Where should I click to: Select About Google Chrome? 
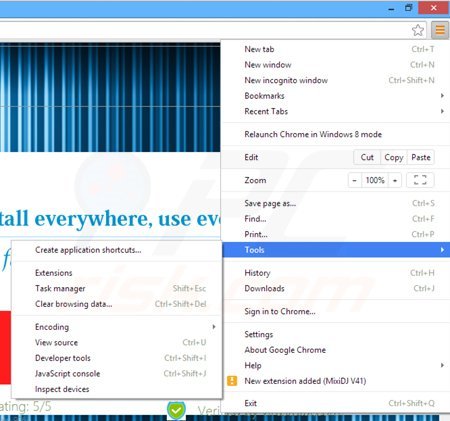(336, 350)
